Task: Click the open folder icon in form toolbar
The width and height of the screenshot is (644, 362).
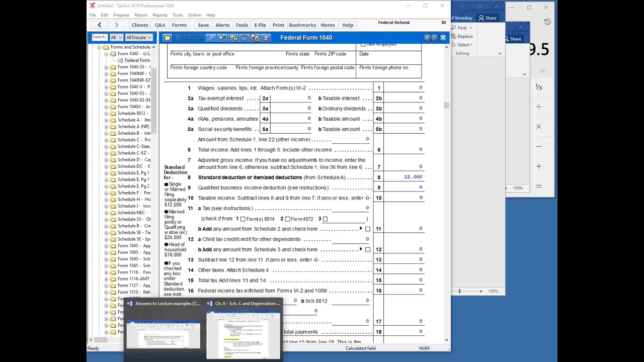Action: click(x=167, y=38)
